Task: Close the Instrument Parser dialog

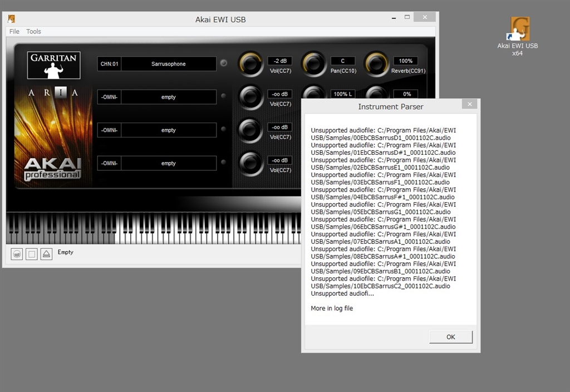Action: click(470, 104)
